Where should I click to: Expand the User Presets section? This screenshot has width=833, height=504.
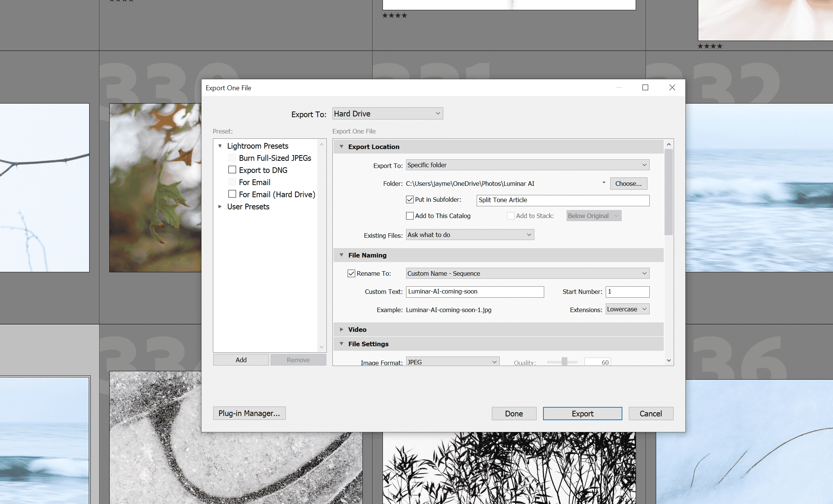(x=220, y=207)
